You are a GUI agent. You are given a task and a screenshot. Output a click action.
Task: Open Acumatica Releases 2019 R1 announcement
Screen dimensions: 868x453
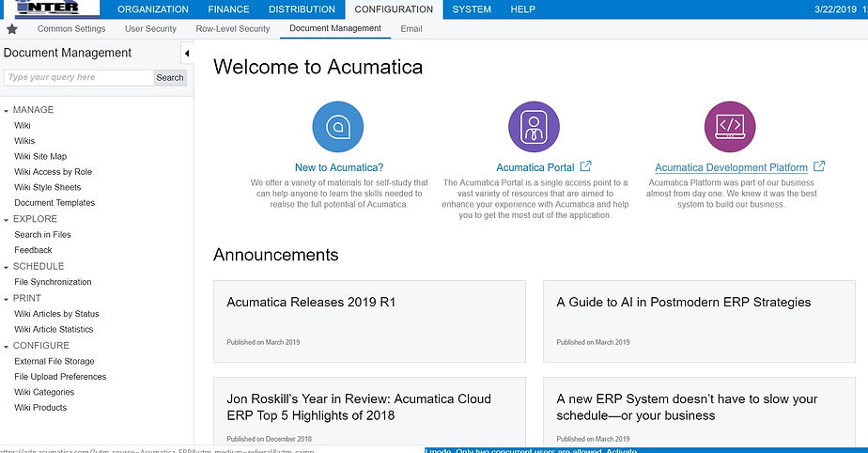coord(369,321)
